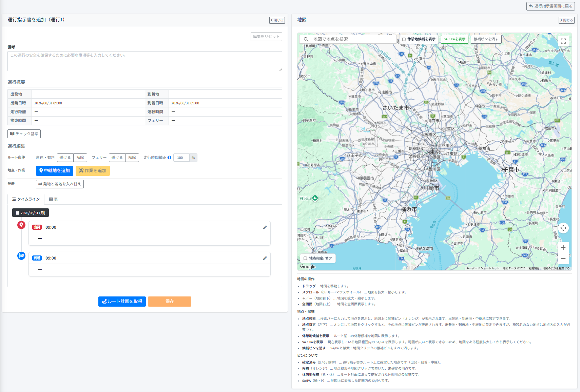Add a waypoint with 中継地を追加
580x392 pixels.
pos(55,171)
